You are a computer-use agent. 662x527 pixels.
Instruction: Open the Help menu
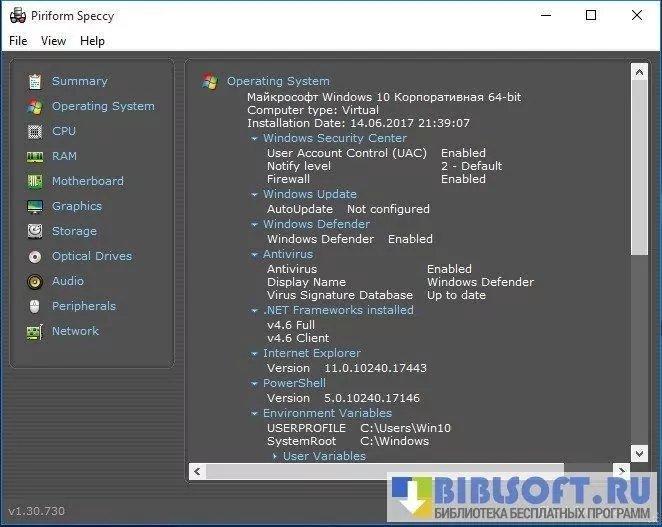pyautogui.click(x=92, y=41)
